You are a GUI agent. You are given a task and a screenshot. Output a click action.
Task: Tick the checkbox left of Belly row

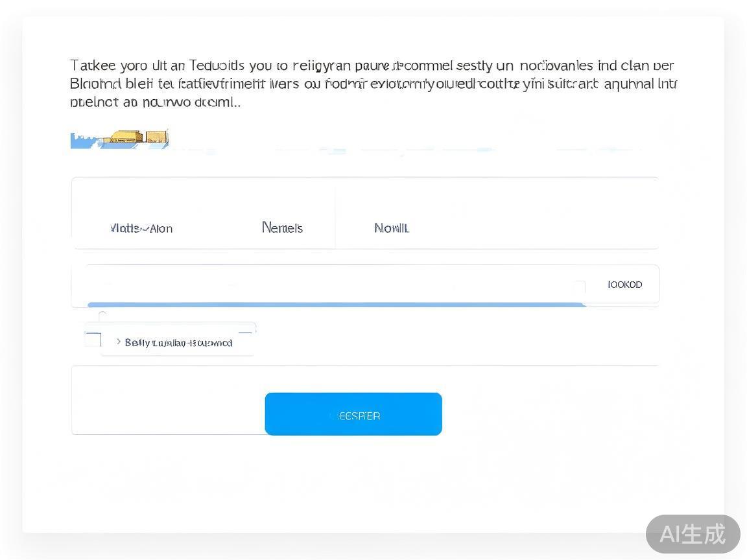coord(93,340)
